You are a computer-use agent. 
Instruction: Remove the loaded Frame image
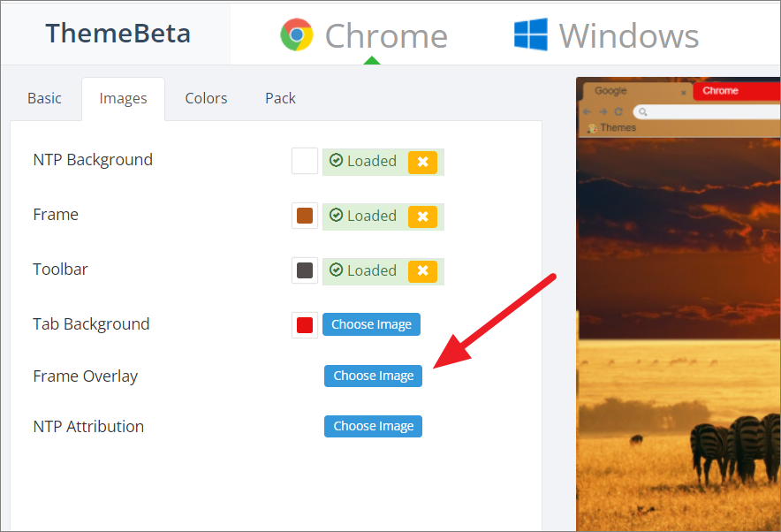(422, 217)
